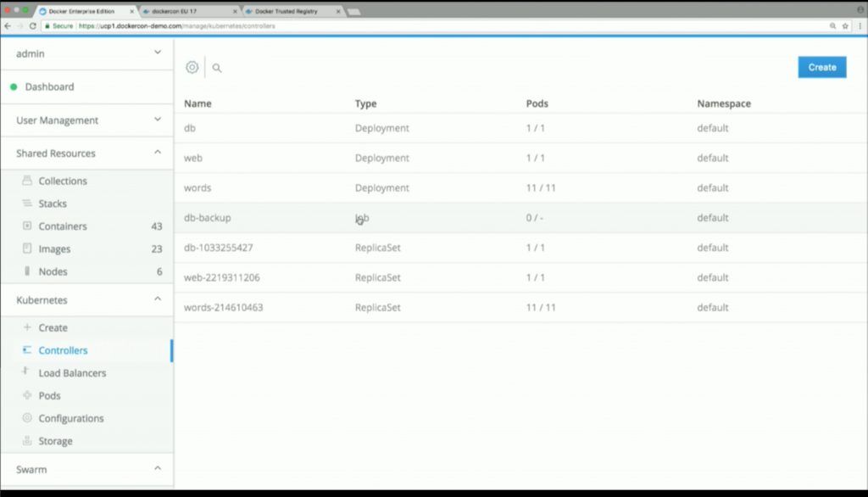This screenshot has height=497, width=868.
Task: Open the db-1033255427 ReplicaSet row
Action: pos(520,248)
